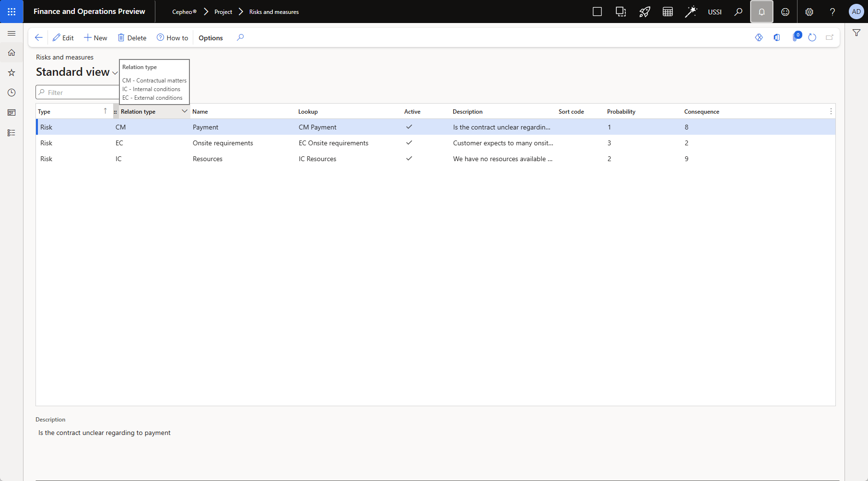Open the Favorites star in sidebar
Image resolution: width=868 pixels, height=481 pixels.
point(12,72)
